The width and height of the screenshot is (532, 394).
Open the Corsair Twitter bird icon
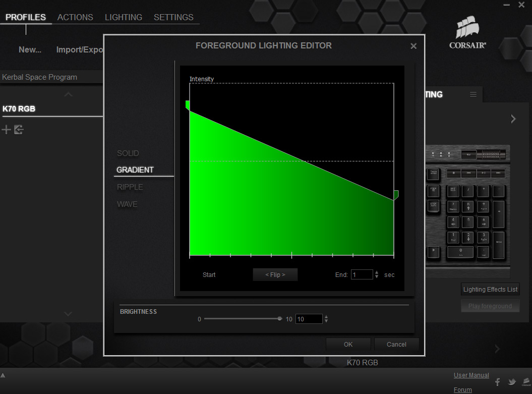511,382
